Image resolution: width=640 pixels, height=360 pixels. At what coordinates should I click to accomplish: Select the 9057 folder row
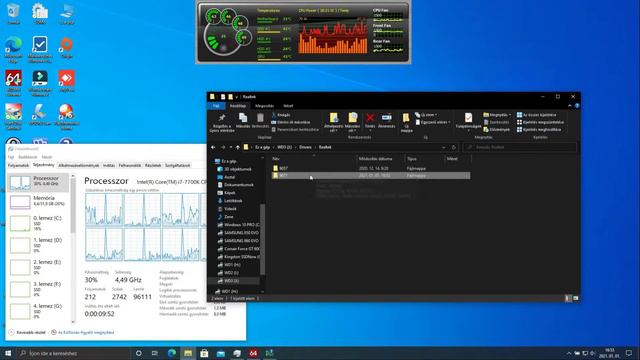pyautogui.click(x=371, y=168)
